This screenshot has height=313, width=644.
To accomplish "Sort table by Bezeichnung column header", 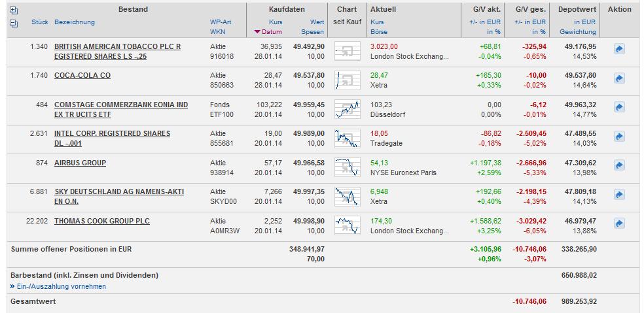I will click(74, 22).
